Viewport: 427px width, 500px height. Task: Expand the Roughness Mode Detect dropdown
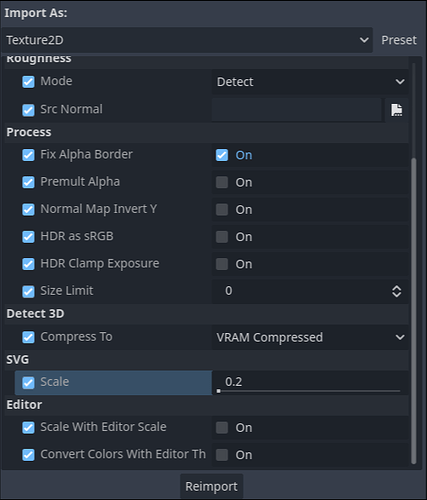[x=310, y=82]
